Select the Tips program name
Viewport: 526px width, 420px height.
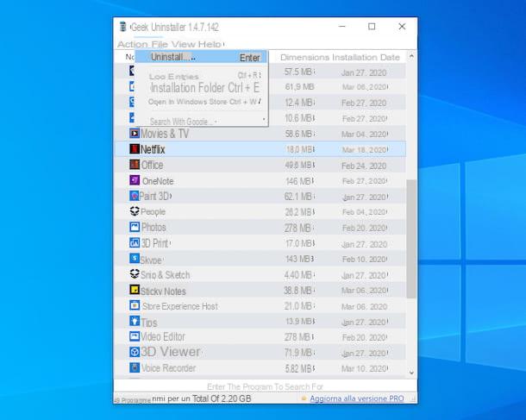[x=149, y=323]
